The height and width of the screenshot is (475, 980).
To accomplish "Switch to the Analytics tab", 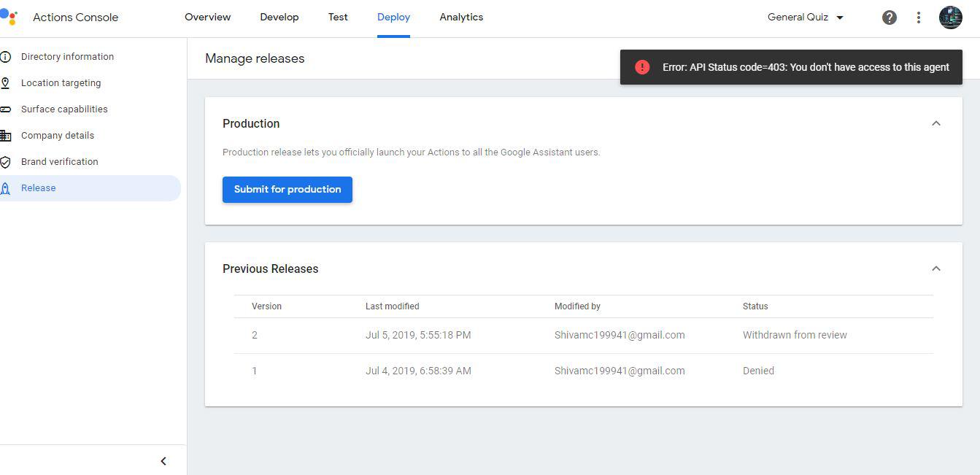I will pos(460,17).
